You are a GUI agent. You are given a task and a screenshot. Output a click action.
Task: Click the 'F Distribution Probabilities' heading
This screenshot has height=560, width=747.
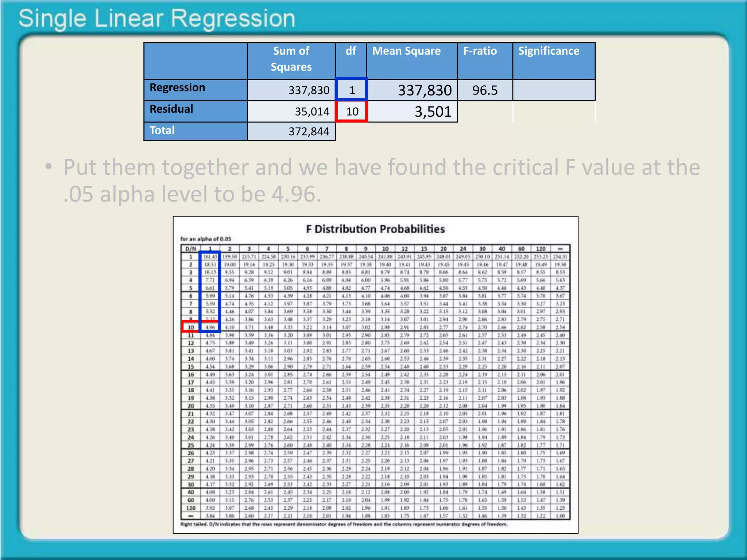pyautogui.click(x=375, y=229)
